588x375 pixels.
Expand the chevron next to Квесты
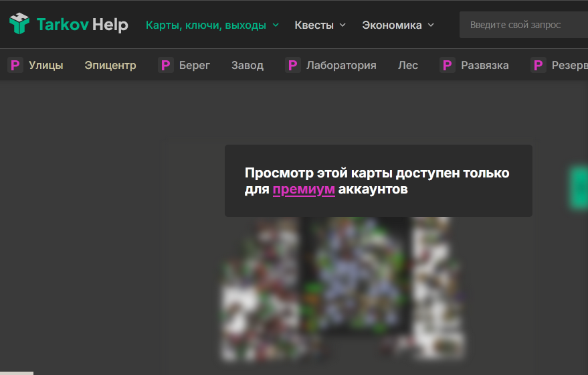(342, 25)
